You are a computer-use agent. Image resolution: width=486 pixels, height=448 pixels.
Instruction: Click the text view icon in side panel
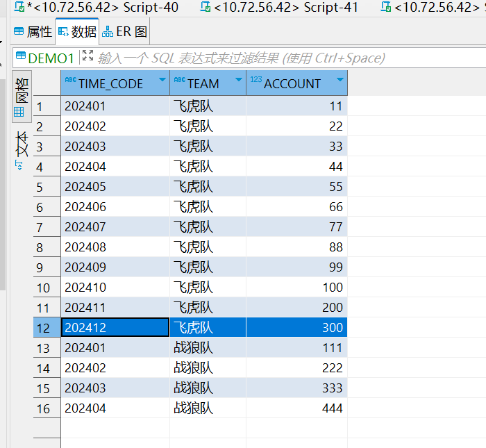coord(19,165)
